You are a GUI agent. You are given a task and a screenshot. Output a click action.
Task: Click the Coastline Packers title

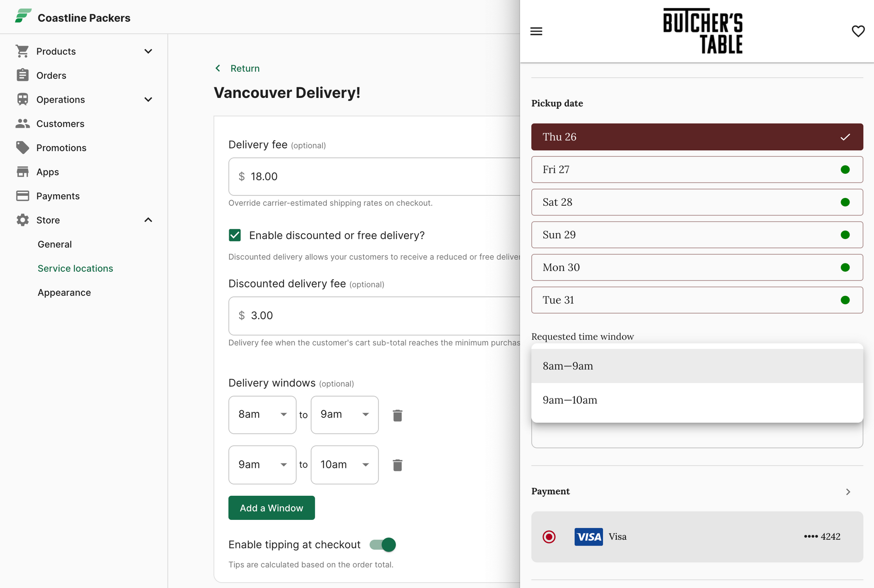pos(84,18)
